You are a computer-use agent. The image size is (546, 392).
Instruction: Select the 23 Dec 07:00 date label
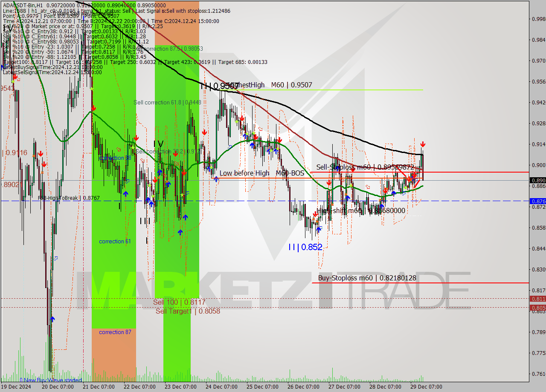tap(180, 387)
